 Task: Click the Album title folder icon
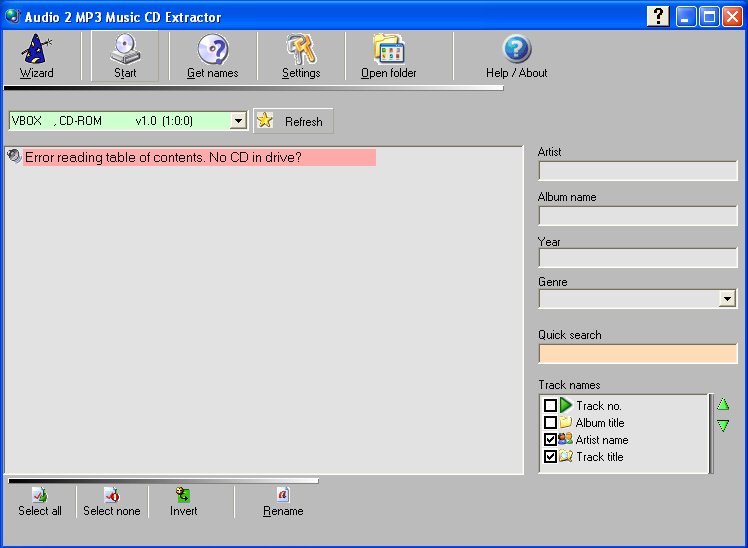(x=566, y=422)
